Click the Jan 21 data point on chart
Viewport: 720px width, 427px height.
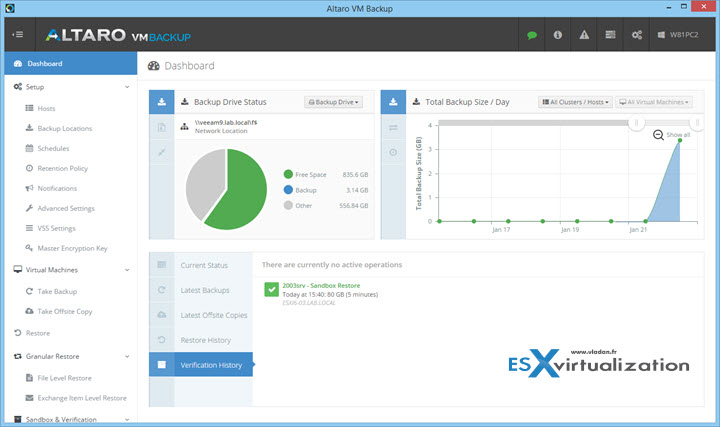click(645, 221)
